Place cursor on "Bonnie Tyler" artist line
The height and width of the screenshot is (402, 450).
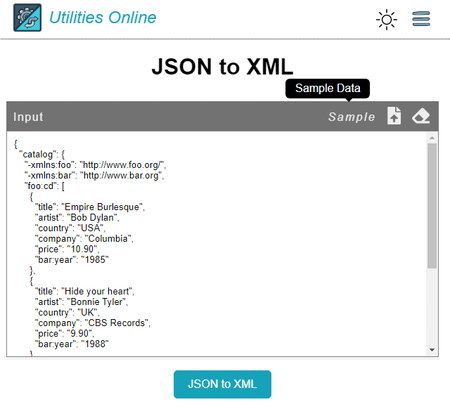point(82,302)
